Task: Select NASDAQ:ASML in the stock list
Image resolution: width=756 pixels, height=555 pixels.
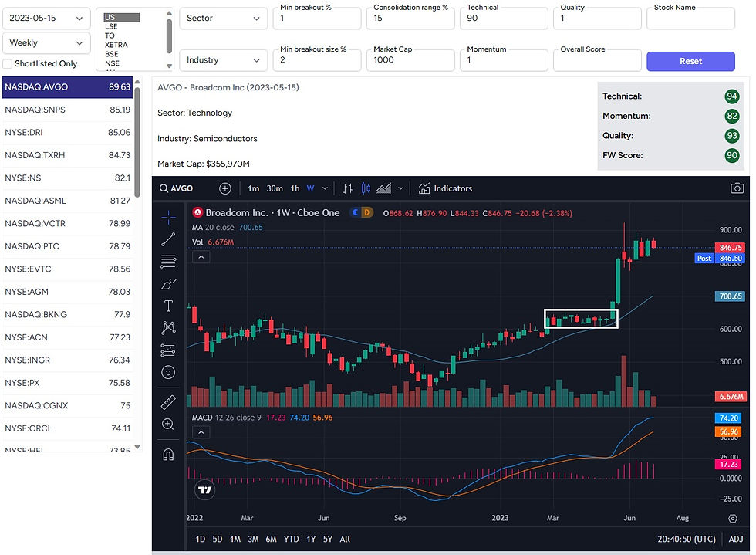Action: [68, 201]
